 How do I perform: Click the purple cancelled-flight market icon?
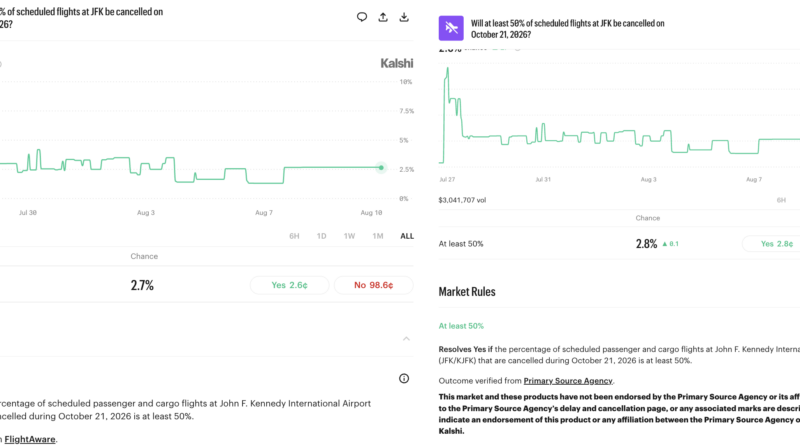tap(451, 28)
